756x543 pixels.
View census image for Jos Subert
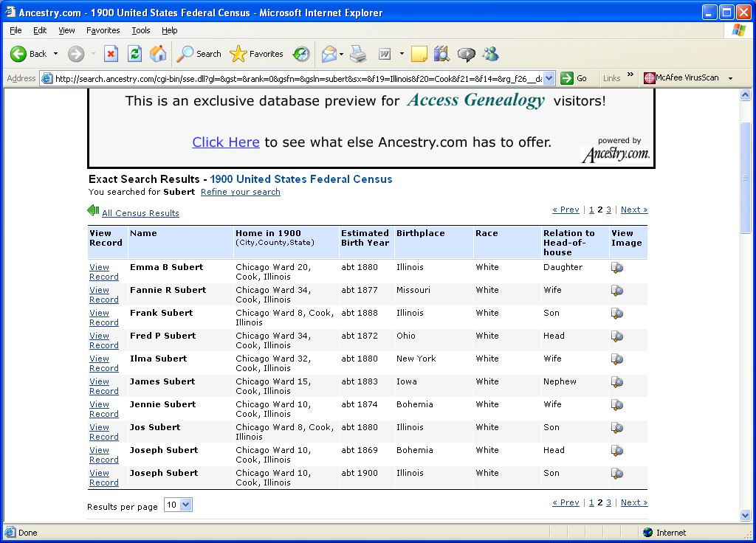tap(617, 428)
